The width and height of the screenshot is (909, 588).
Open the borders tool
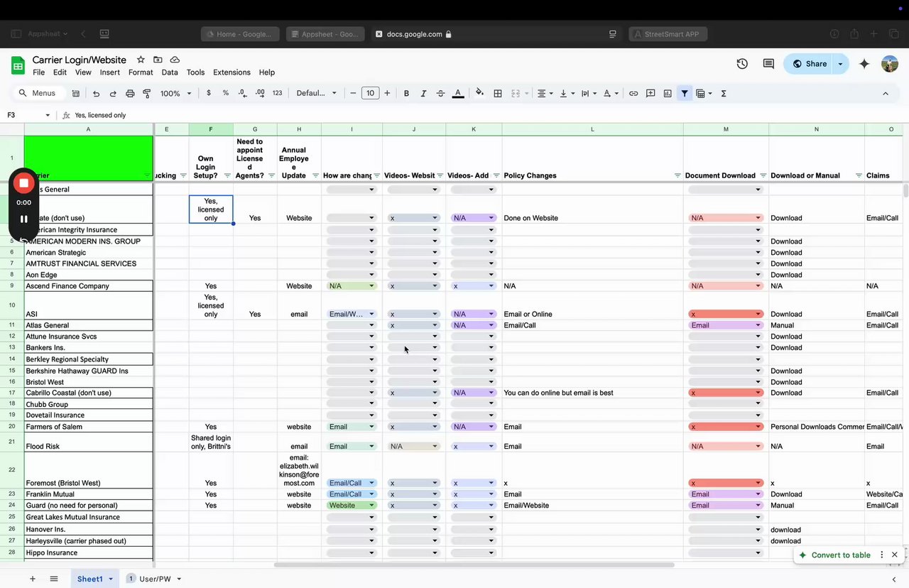click(498, 93)
